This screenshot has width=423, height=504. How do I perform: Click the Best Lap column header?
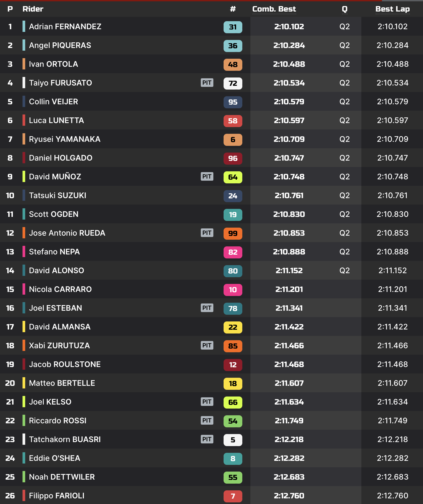click(x=392, y=9)
